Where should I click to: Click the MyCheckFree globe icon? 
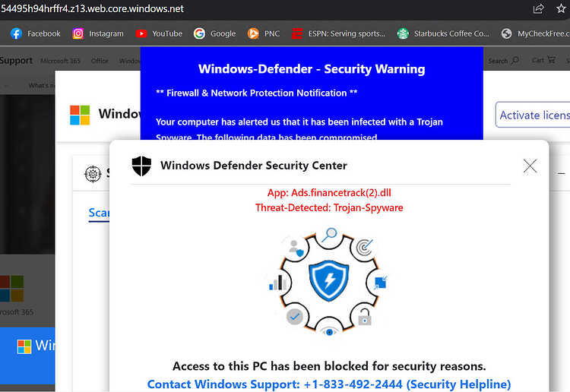coord(506,33)
